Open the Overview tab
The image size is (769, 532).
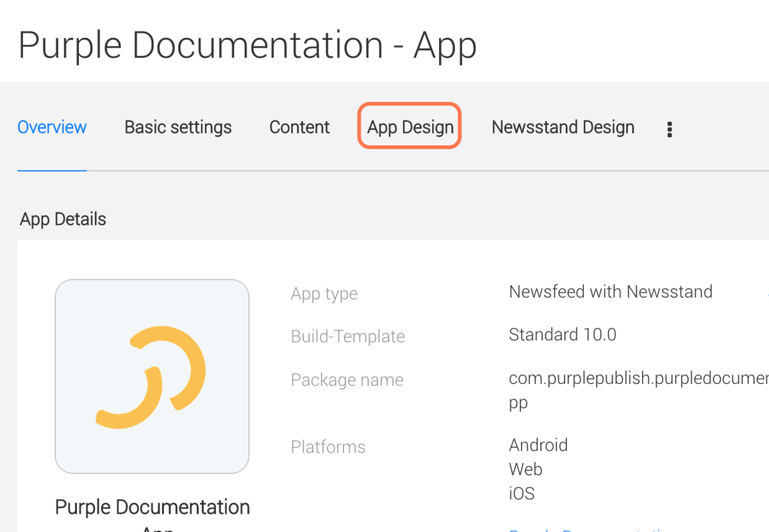[52, 127]
